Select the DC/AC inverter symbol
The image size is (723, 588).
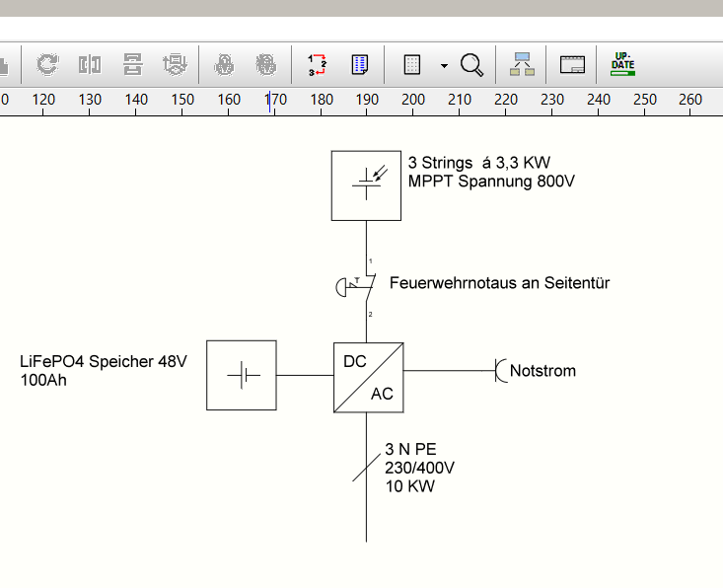coord(369,377)
